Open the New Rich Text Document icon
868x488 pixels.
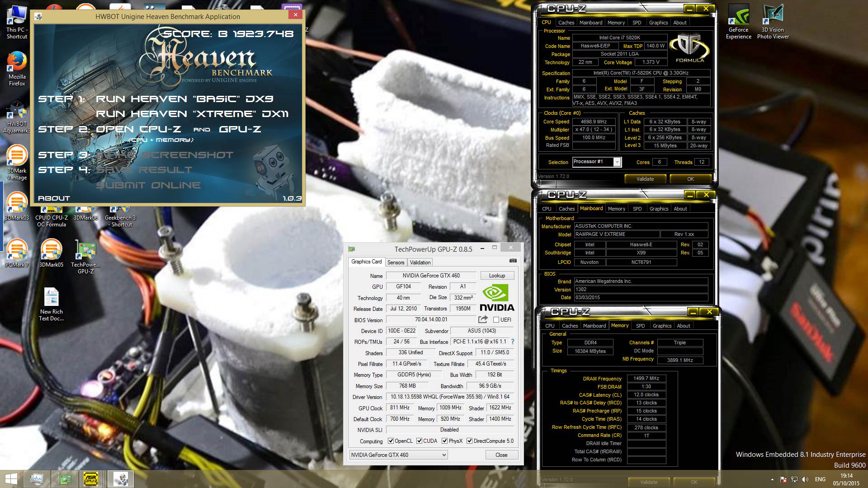(x=52, y=304)
